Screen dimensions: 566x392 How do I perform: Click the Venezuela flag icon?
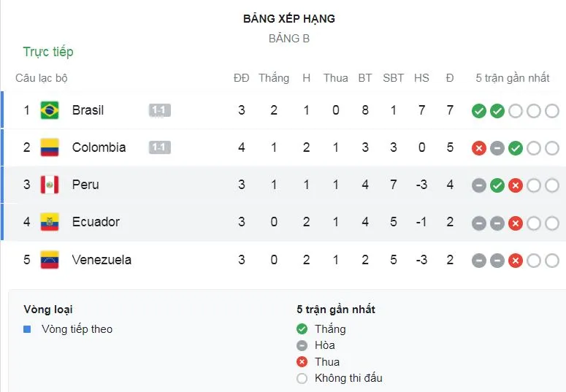(50, 260)
